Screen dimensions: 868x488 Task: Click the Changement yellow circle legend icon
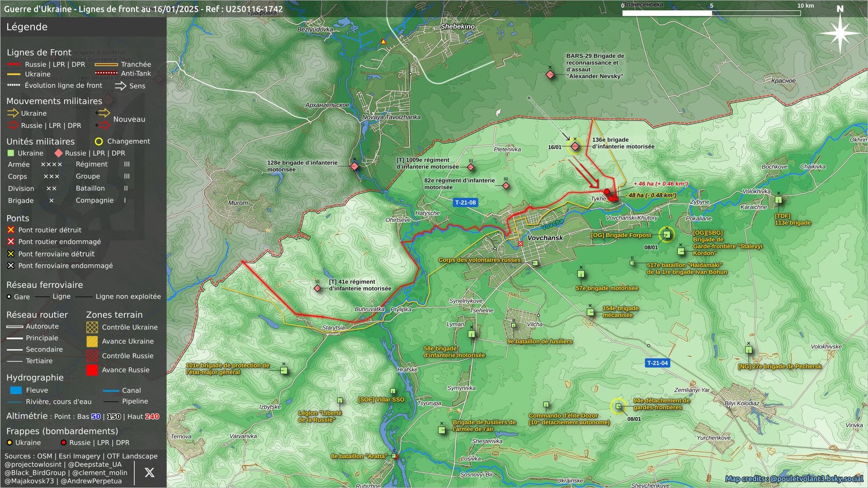click(x=99, y=141)
